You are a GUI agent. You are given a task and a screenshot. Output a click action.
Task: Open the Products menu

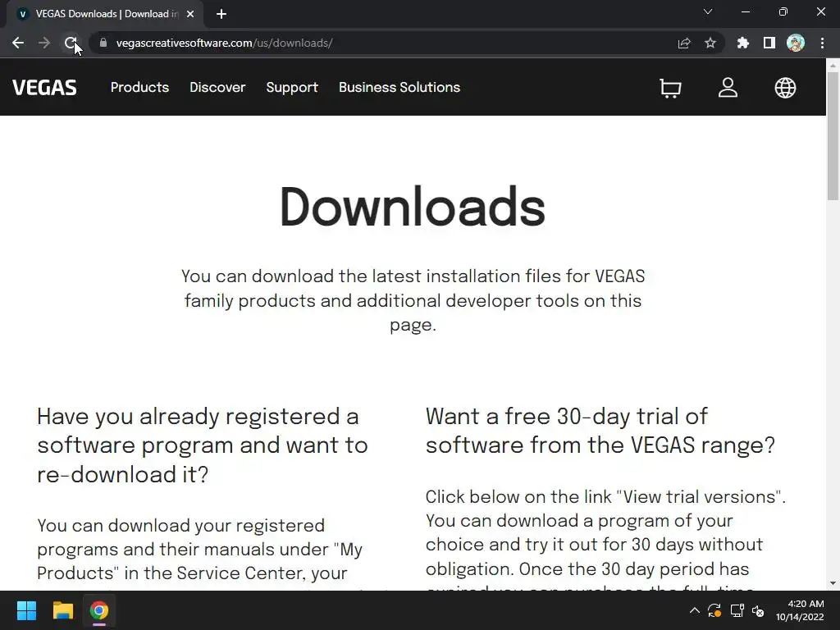139,87
